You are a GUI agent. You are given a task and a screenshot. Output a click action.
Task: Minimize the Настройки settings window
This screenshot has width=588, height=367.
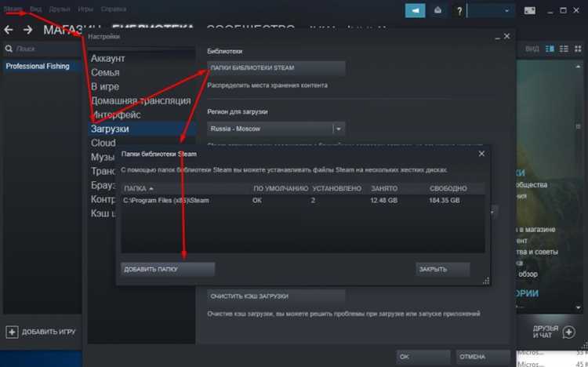coord(497,38)
